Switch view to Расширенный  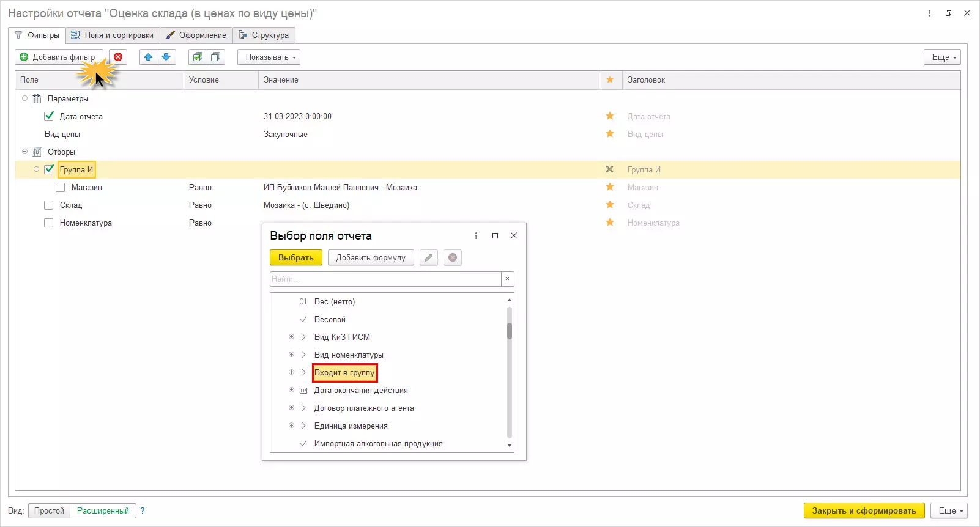tap(103, 510)
